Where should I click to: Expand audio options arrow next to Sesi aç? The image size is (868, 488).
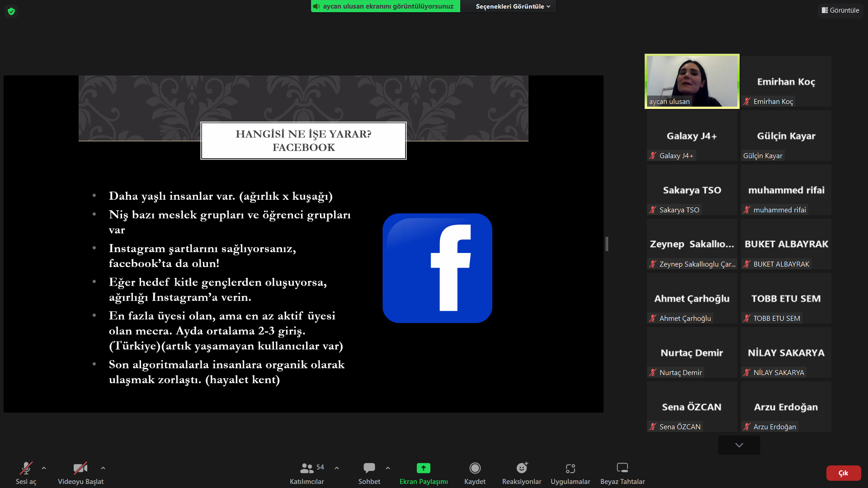point(44,468)
